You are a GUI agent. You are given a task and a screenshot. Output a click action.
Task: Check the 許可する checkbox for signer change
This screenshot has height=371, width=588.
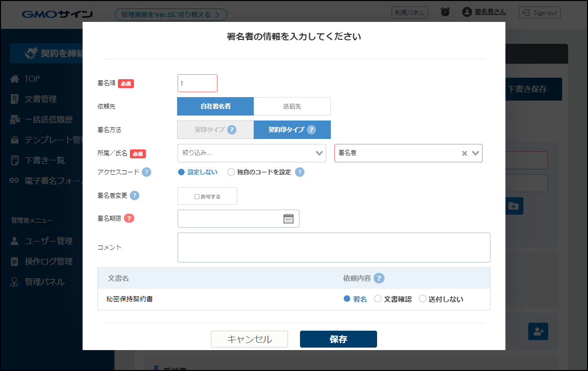pyautogui.click(x=197, y=197)
